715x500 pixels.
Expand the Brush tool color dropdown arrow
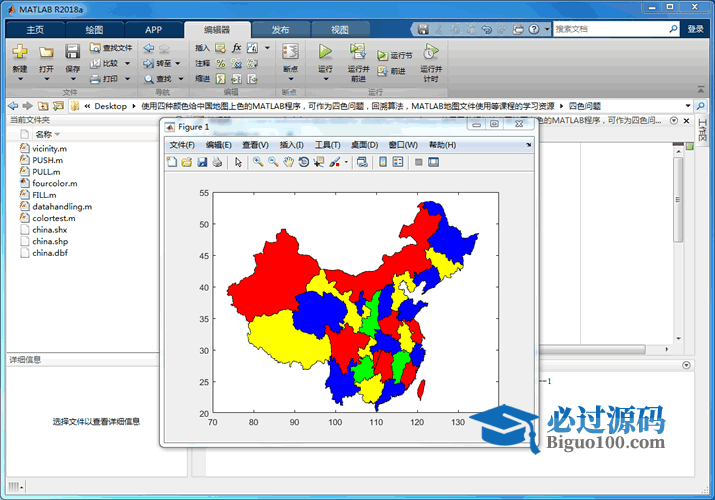347,162
